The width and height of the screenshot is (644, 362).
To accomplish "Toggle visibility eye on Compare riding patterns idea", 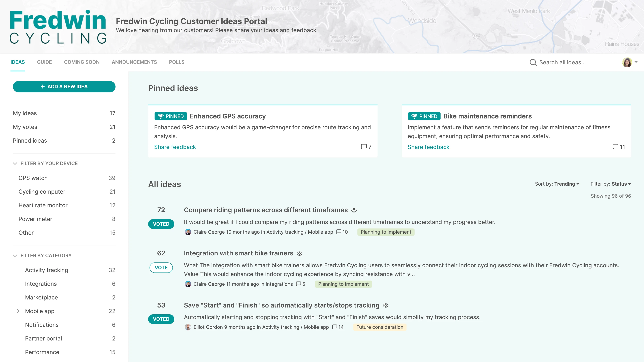I will click(x=354, y=210).
